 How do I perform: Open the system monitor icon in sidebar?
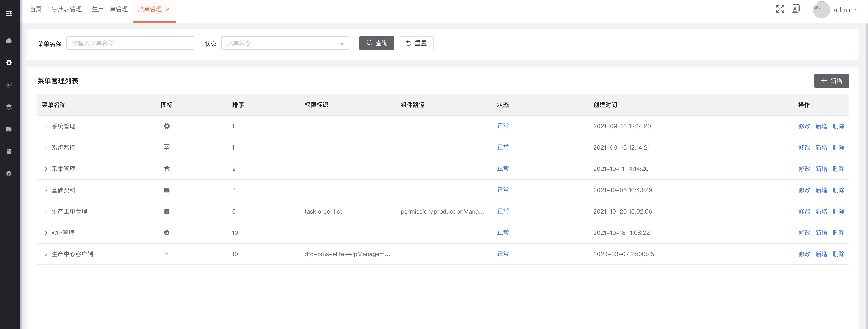tap(9, 85)
